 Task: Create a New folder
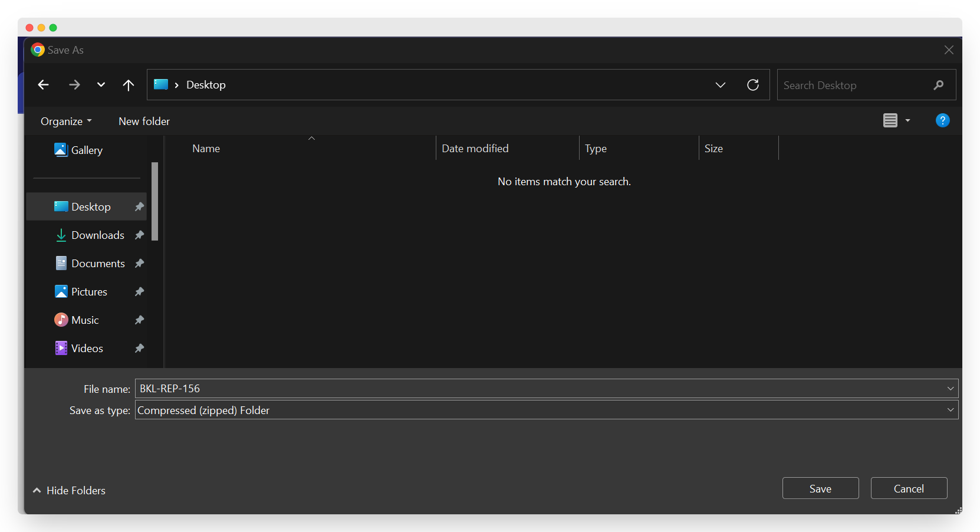(144, 121)
